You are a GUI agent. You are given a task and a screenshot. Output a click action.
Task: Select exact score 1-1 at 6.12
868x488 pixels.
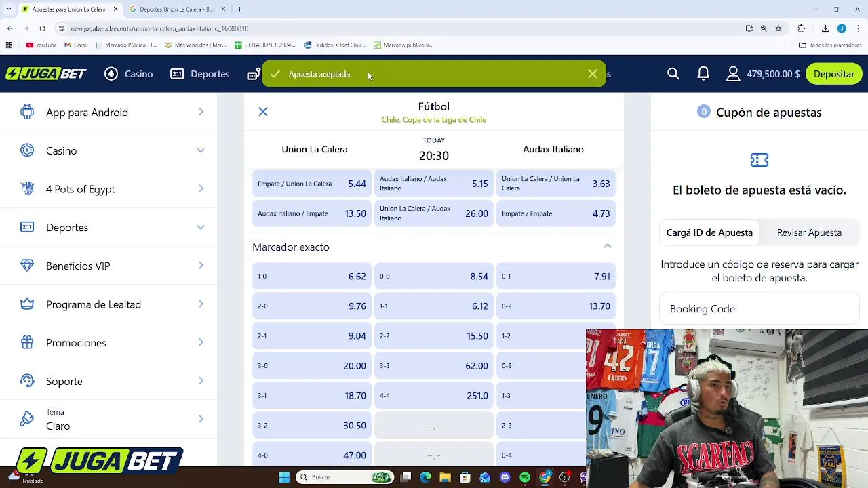pyautogui.click(x=434, y=306)
